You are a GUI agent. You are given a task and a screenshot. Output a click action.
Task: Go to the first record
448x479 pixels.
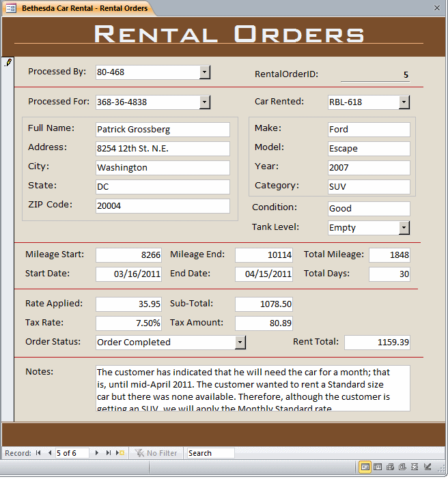click(x=38, y=453)
